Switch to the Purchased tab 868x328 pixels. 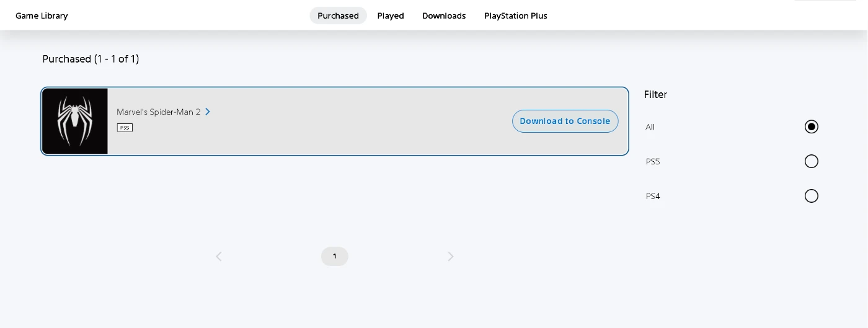click(338, 16)
